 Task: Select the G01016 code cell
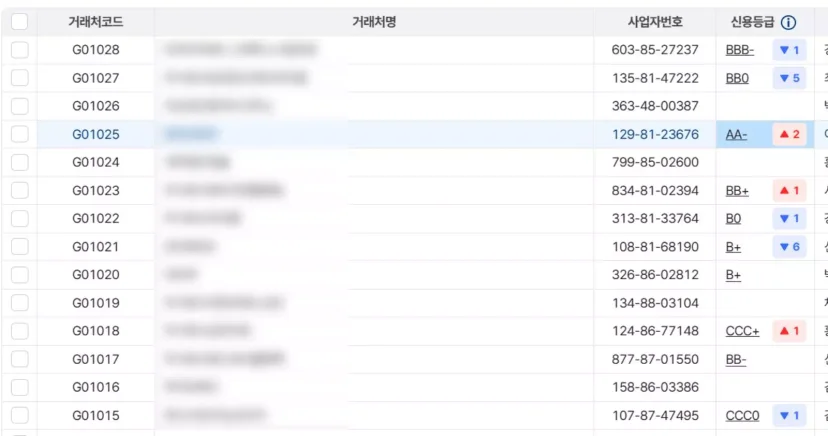pyautogui.click(x=96, y=387)
